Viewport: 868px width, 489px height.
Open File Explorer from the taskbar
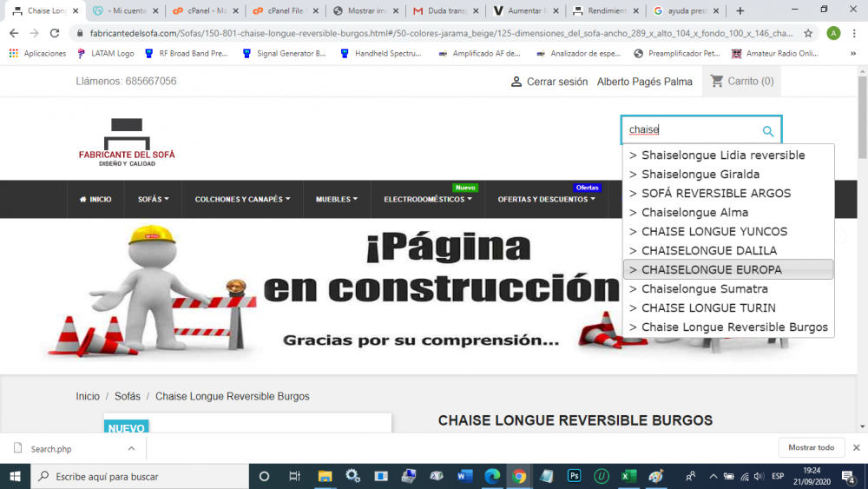click(x=325, y=476)
